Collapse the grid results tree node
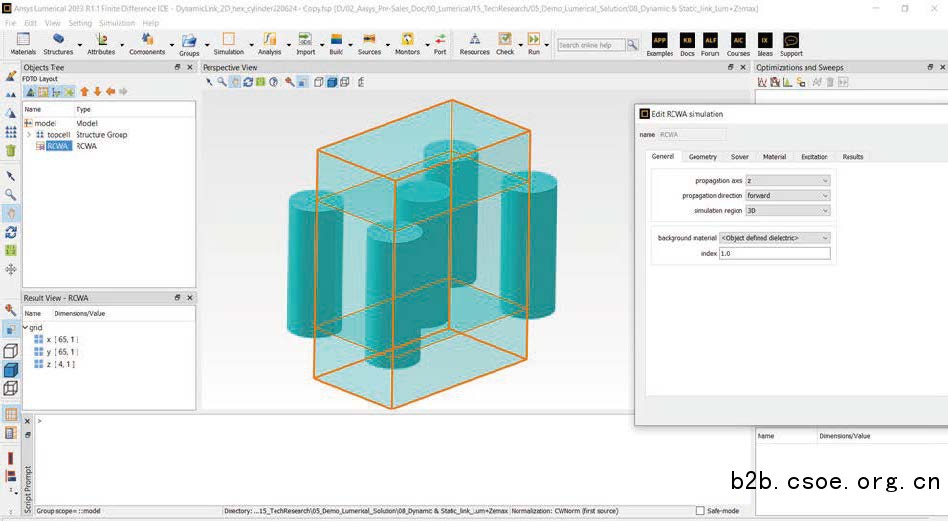The image size is (948, 521). (25, 327)
